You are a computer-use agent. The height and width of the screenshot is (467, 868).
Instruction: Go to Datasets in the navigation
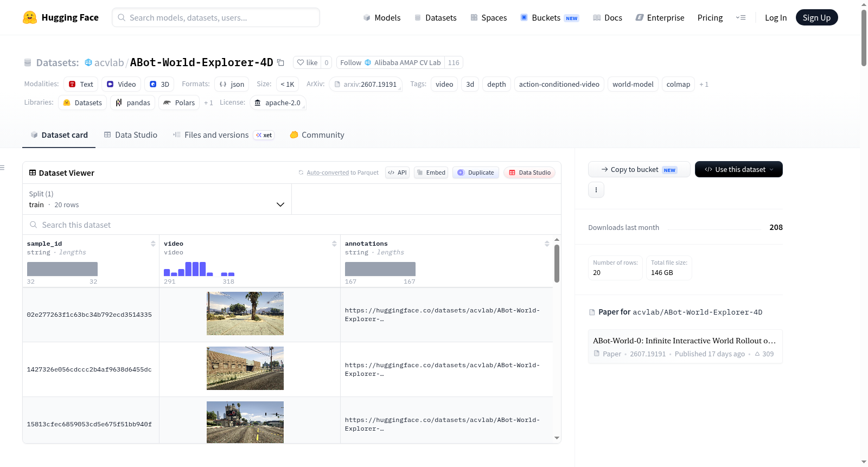pyautogui.click(x=435, y=17)
